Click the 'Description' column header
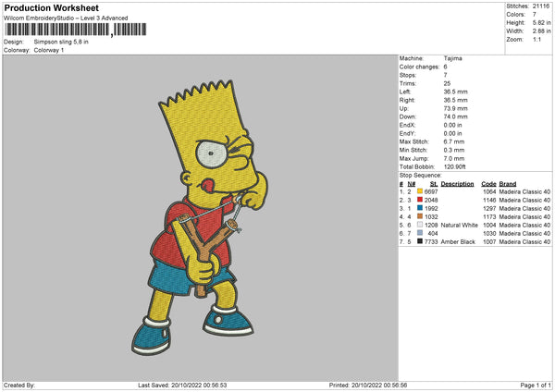Image resolution: width=555 pixels, height=392 pixels. click(457, 184)
